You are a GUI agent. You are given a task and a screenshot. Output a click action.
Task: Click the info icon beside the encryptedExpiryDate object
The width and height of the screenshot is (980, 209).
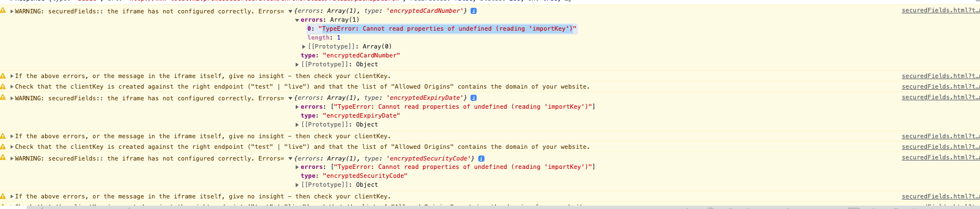pos(473,98)
